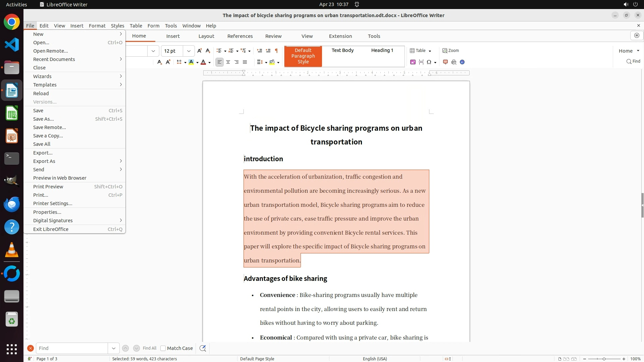Click inside the Find text field
Viewport: 644px width, 362px height.
[x=72, y=348]
